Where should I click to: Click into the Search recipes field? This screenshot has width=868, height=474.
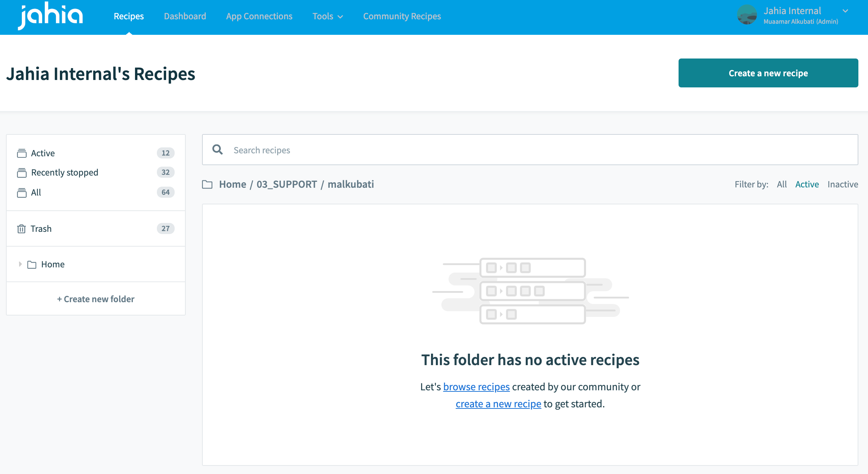tap(530, 150)
